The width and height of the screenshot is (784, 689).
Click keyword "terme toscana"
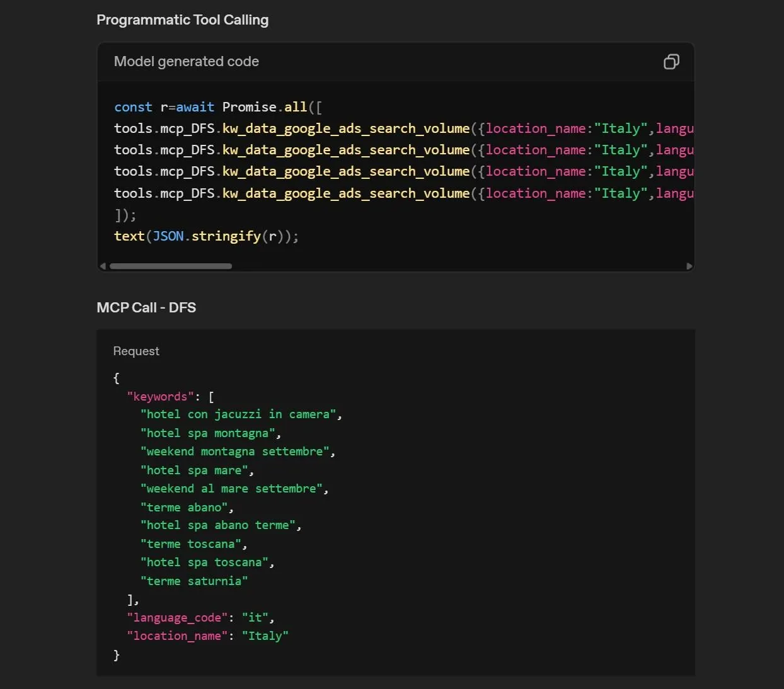191,544
